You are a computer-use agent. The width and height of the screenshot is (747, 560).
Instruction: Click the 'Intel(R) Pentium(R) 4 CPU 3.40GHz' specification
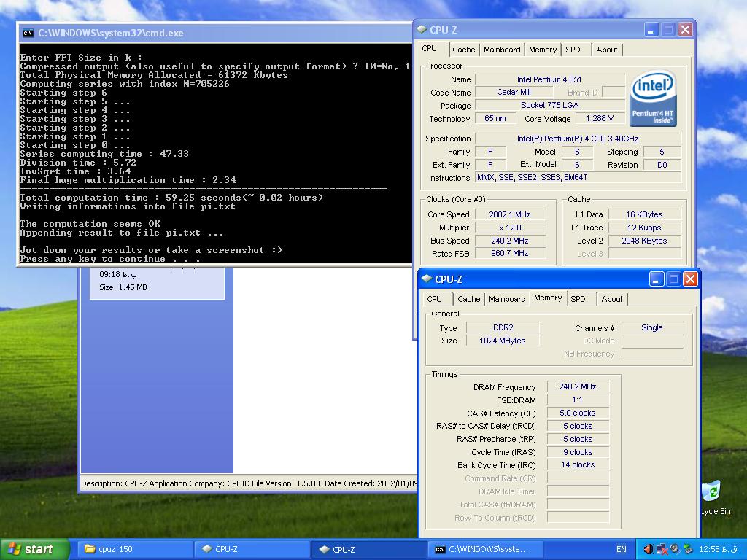(578, 139)
